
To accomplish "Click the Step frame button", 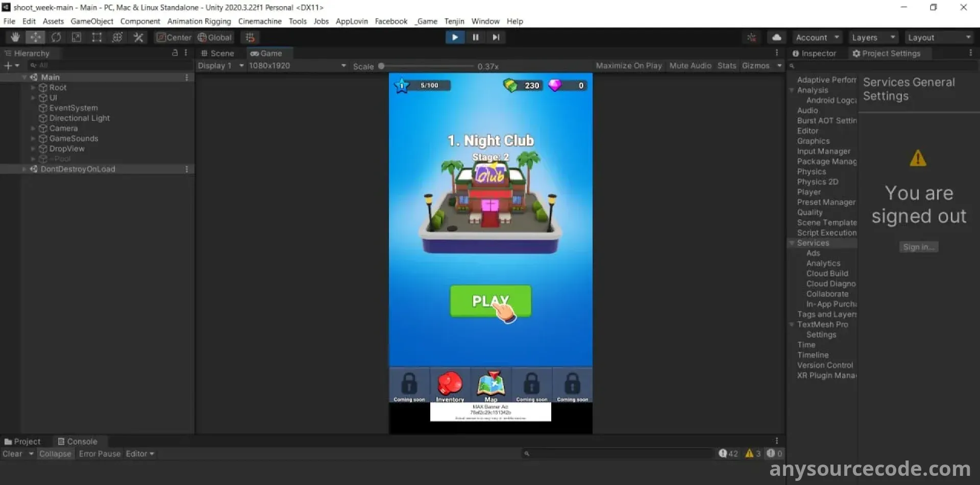I will coord(496,37).
